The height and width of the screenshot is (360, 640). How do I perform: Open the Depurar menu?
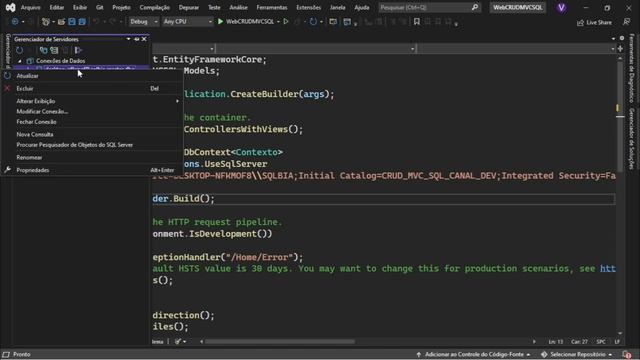189,7
